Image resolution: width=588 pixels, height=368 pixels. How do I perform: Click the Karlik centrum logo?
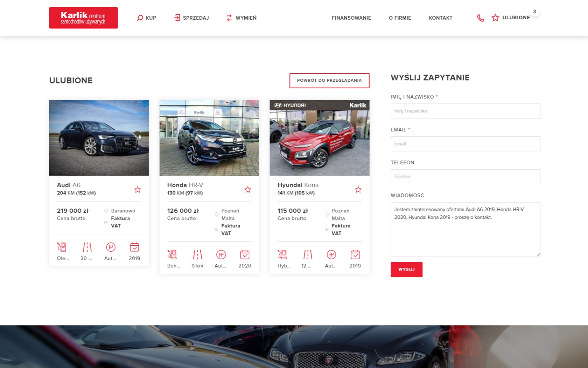[x=83, y=18]
